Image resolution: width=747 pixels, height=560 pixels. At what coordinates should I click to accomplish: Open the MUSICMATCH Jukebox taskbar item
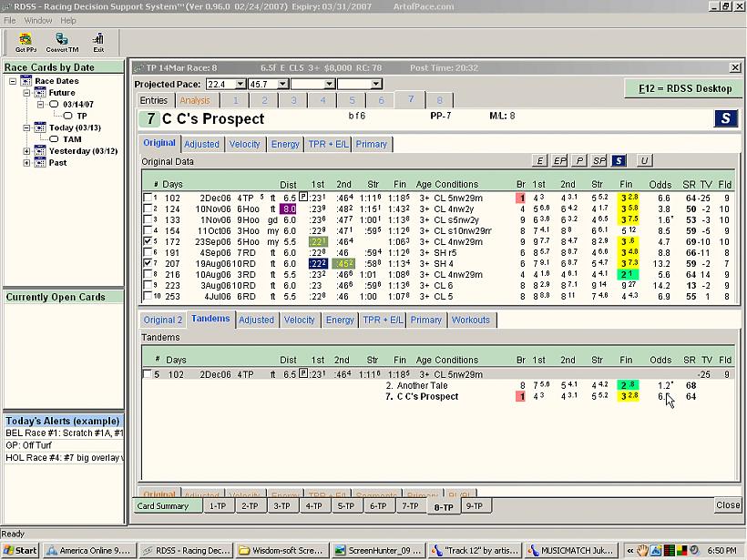click(570, 551)
